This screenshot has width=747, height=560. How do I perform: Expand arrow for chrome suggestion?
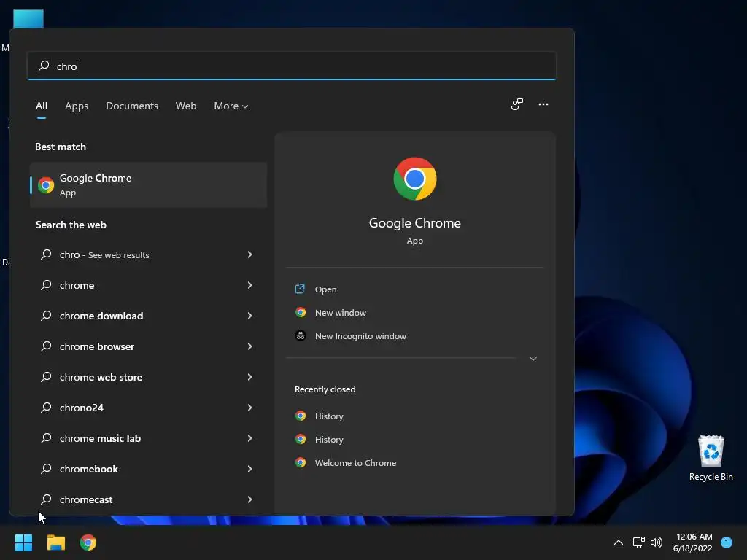[249, 285]
